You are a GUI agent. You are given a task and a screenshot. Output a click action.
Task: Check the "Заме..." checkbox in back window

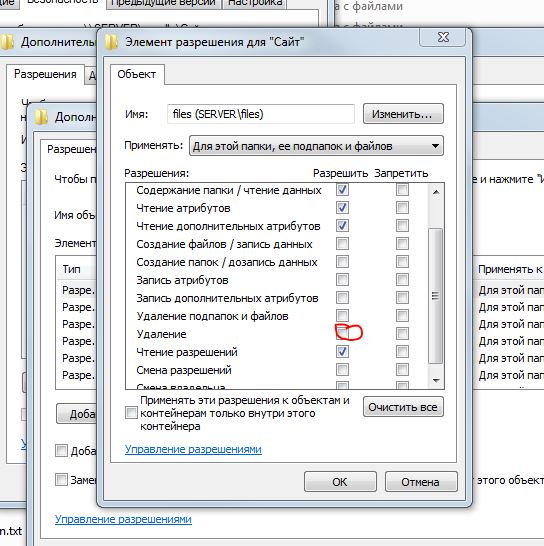61,479
